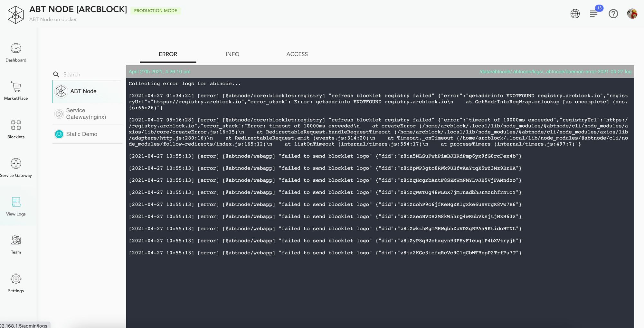
Task: Click the ABT Node logo in the header
Action: 16,14
